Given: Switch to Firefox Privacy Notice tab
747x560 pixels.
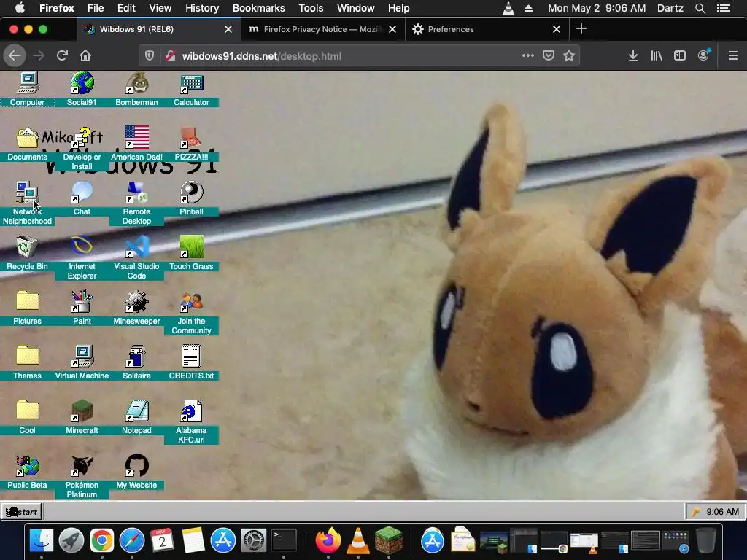Looking at the screenshot, I should [x=322, y=29].
